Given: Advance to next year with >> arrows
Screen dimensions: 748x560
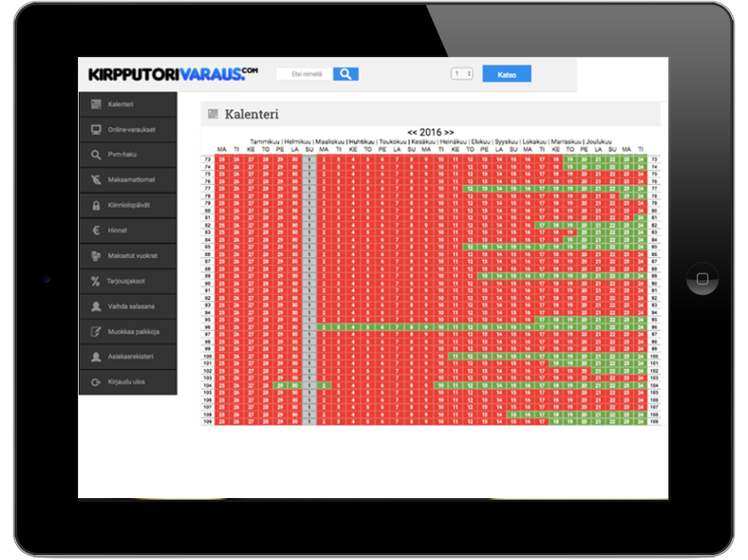Looking at the screenshot, I should point(449,132).
